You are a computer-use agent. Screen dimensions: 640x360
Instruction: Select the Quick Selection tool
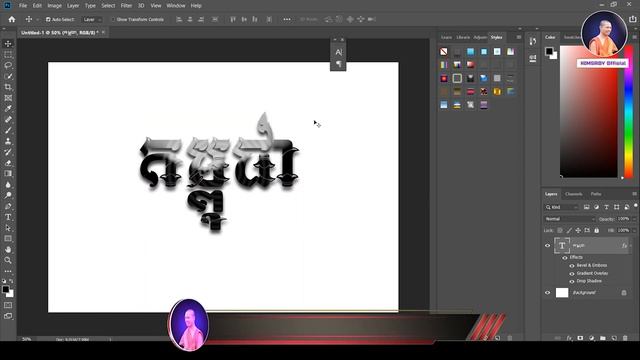click(x=8, y=76)
